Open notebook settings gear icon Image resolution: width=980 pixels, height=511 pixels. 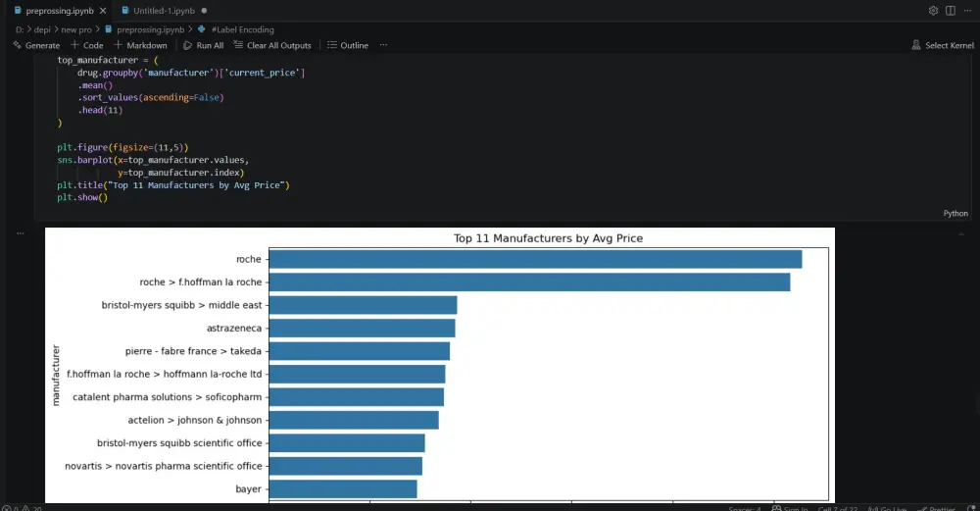[933, 11]
